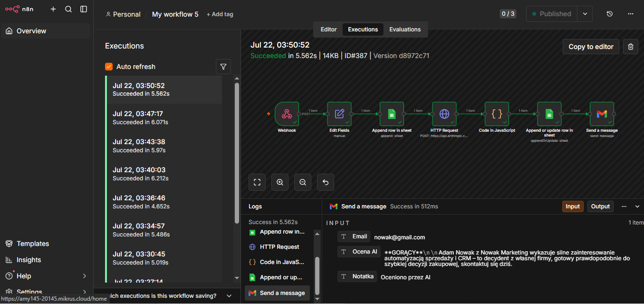
Task: Toggle the sidebar panel icon
Action: point(84,9)
